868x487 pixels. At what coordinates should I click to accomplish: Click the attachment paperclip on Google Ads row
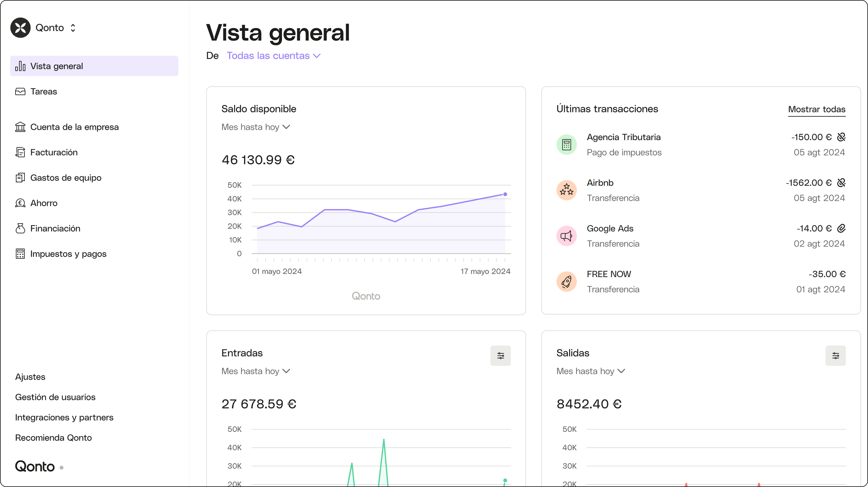[841, 228]
